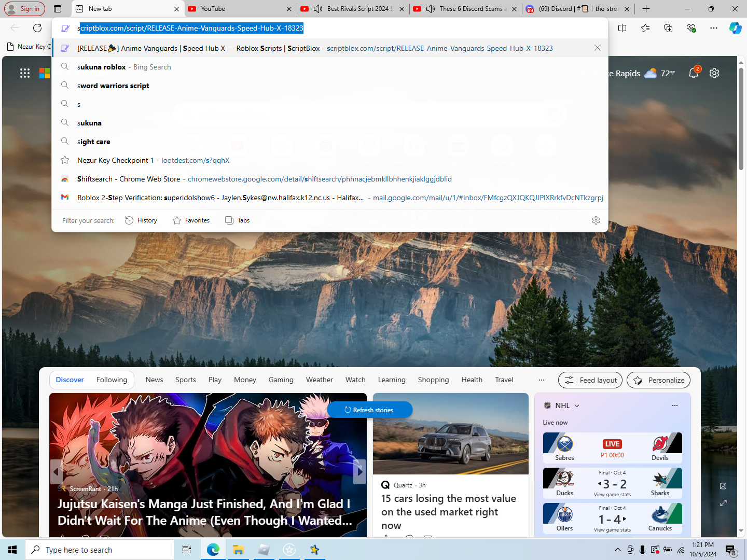The image size is (747, 560).
Task: Open the notifications bell icon
Action: [694, 73]
